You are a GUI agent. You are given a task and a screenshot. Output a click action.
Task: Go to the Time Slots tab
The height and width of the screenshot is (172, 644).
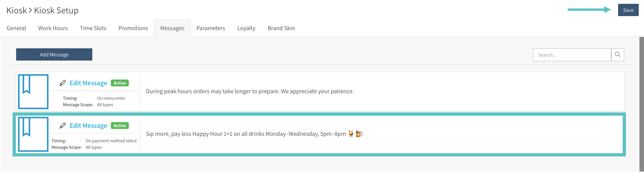[93, 28]
